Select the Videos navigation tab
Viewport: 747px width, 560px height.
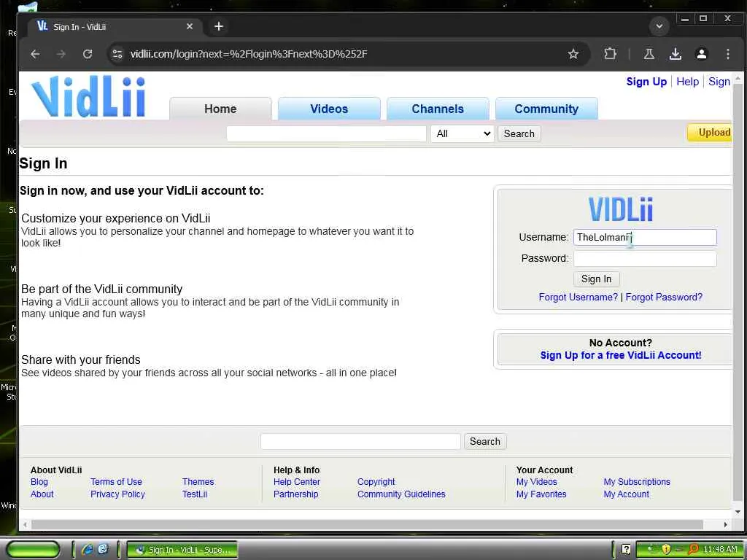pyautogui.click(x=329, y=109)
